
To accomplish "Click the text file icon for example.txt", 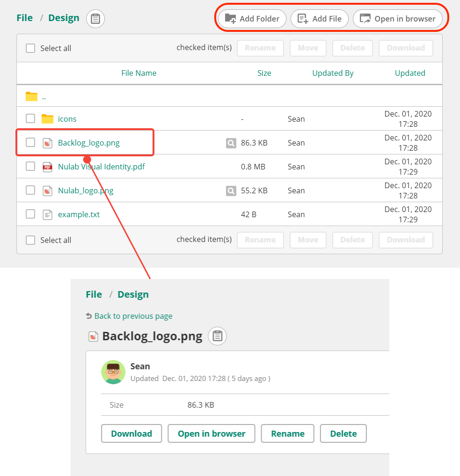I will pyautogui.click(x=47, y=214).
